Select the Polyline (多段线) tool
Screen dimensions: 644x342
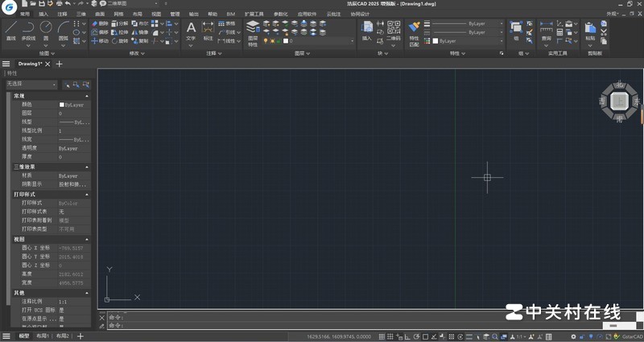pos(28,31)
